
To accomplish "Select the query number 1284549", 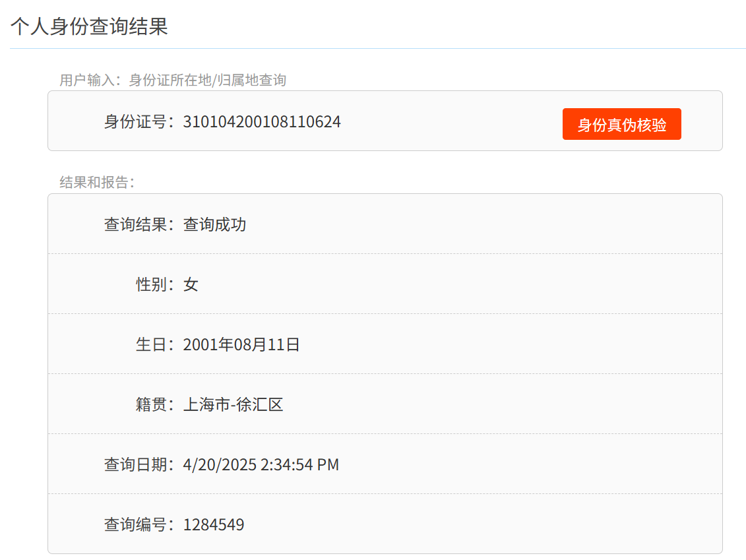I will click(x=214, y=525).
